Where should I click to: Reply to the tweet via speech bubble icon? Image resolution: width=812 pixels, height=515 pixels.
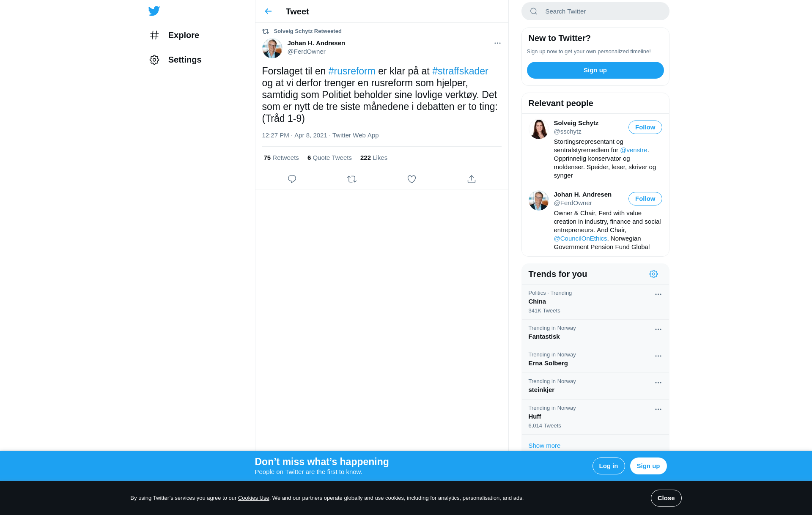coord(292,179)
